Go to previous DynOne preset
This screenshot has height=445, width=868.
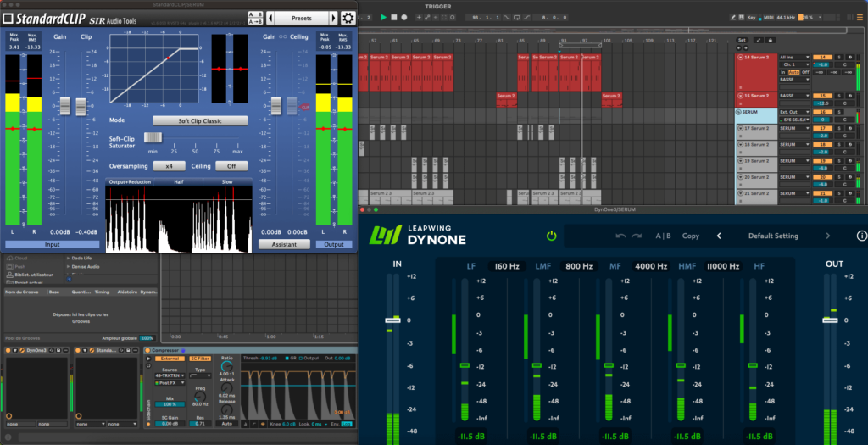click(719, 236)
